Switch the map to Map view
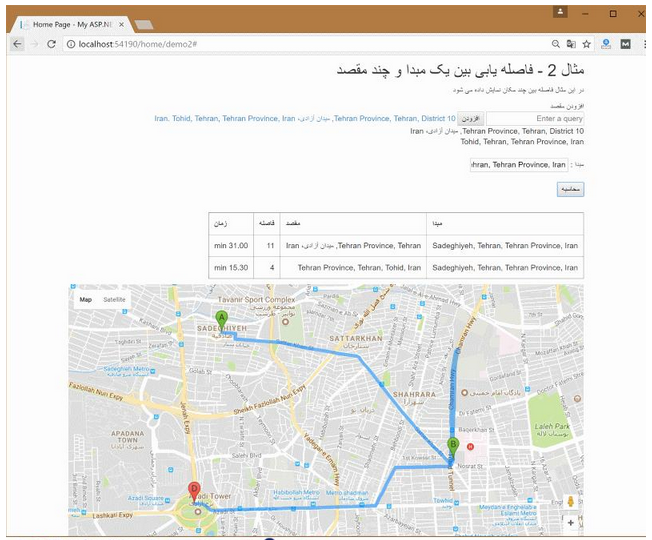This screenshot has height=540, width=652. point(86,299)
